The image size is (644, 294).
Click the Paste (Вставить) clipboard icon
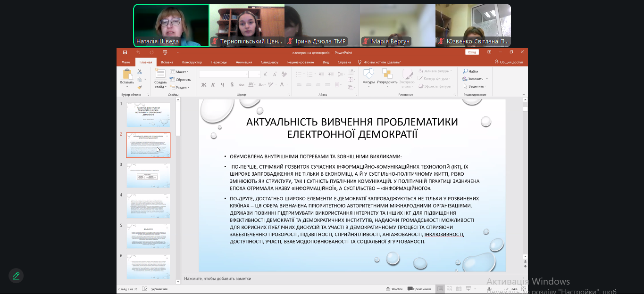[x=127, y=74]
